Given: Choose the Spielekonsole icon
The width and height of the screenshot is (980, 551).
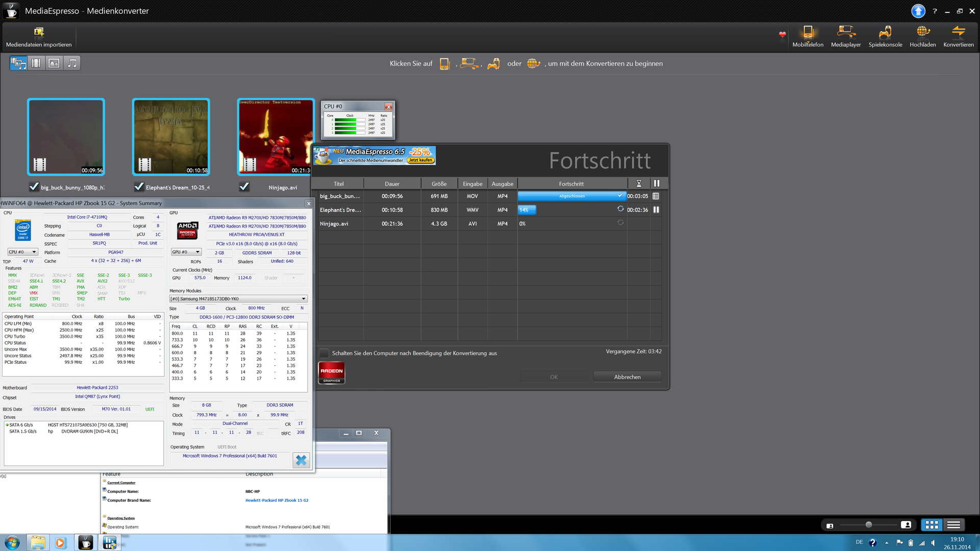Looking at the screenshot, I should click(885, 33).
